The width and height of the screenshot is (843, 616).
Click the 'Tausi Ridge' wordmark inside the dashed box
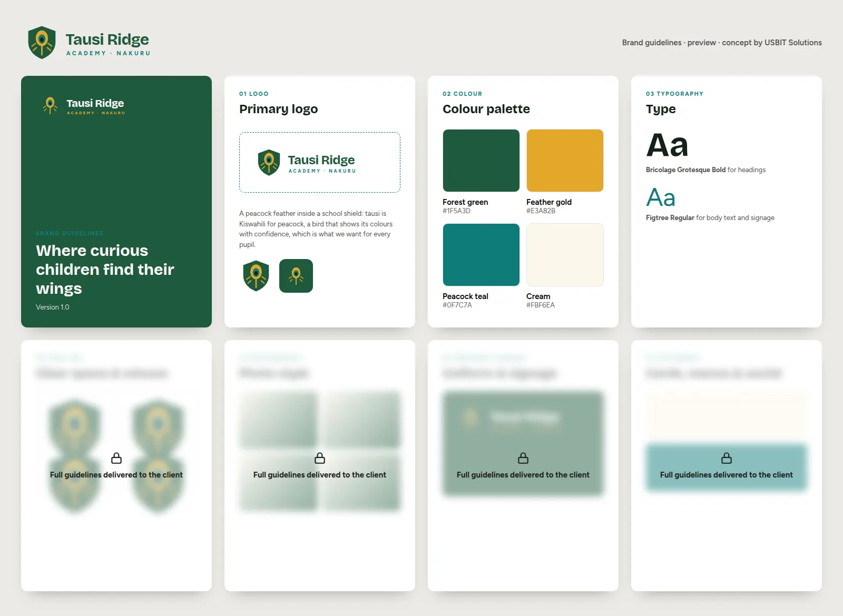[321, 160]
